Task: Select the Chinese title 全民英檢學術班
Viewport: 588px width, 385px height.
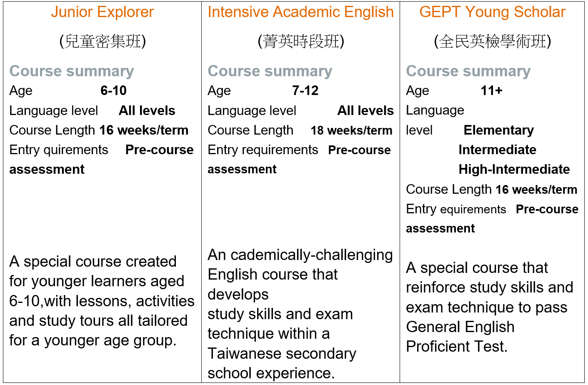Action: click(x=493, y=41)
